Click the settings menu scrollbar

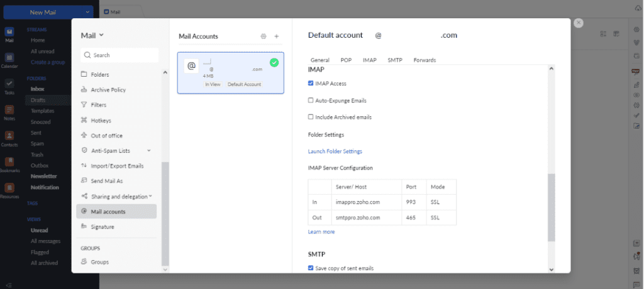(165, 214)
